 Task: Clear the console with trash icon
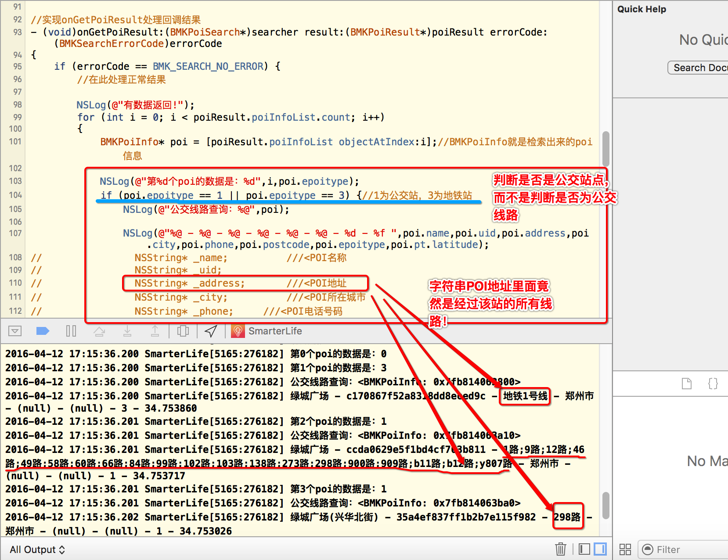[561, 549]
